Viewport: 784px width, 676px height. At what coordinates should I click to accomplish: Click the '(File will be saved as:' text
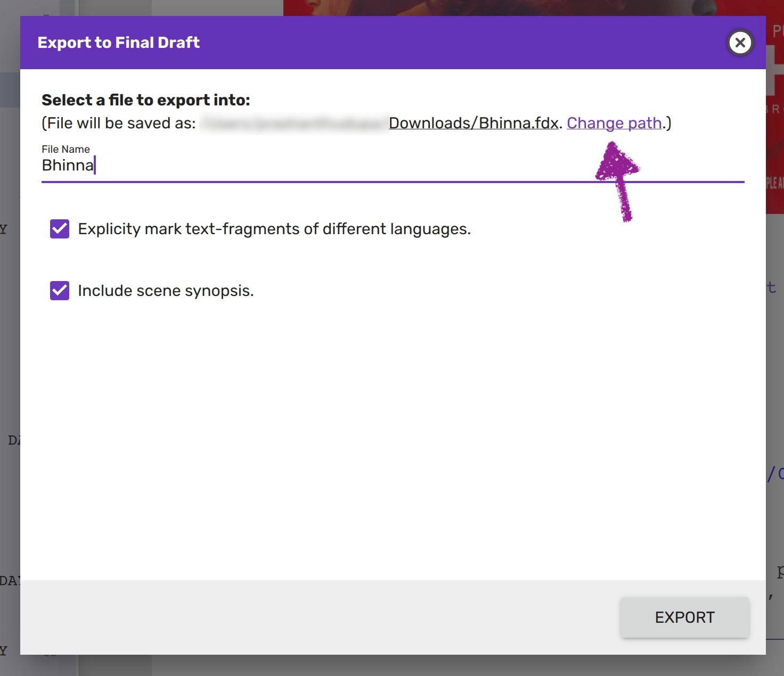(x=119, y=123)
